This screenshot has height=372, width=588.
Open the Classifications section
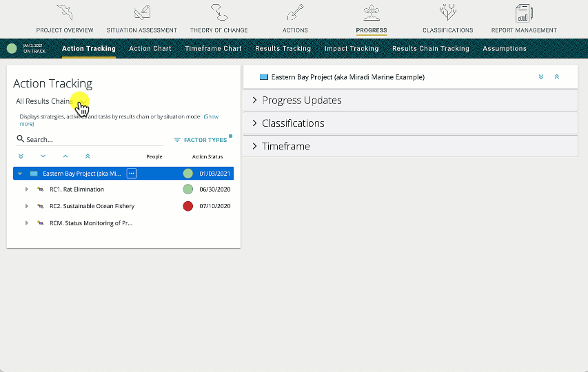[x=447, y=19]
